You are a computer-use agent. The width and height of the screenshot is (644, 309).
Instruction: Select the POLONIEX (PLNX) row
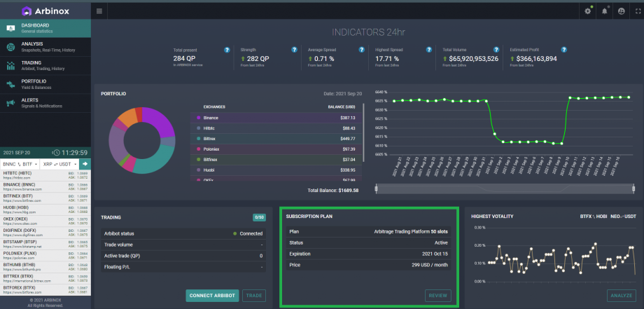point(45,256)
